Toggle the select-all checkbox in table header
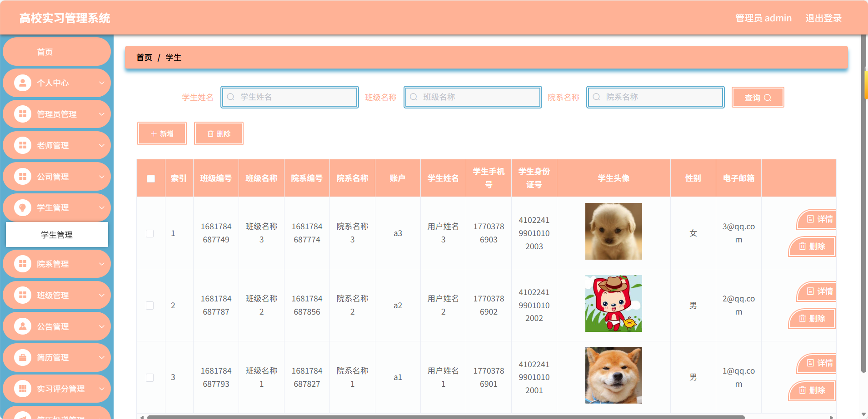Viewport: 868px width, 419px height. point(151,178)
